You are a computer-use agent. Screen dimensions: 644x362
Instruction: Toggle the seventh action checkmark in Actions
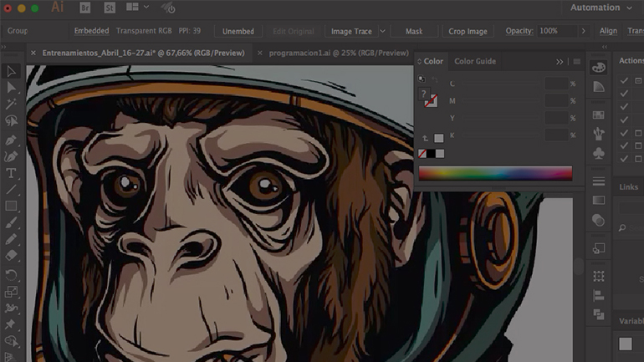624,159
